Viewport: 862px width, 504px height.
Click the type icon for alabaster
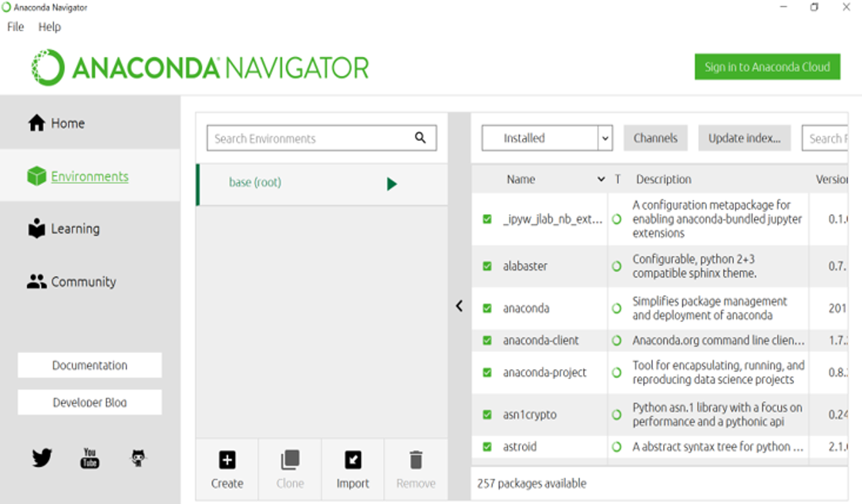point(617,266)
